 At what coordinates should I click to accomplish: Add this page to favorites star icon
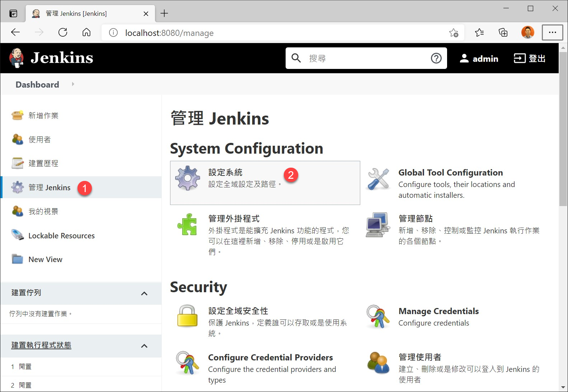[x=454, y=33]
